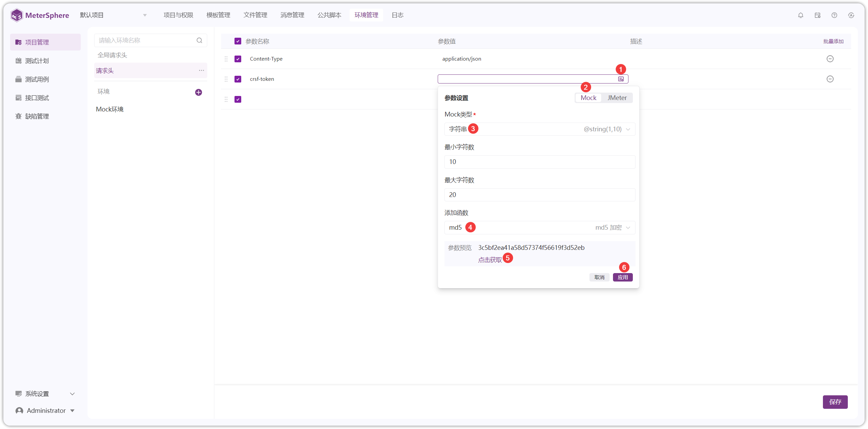This screenshot has height=429, width=868.
Task: Grab the drag handle of Content-Type row
Action: click(x=226, y=59)
